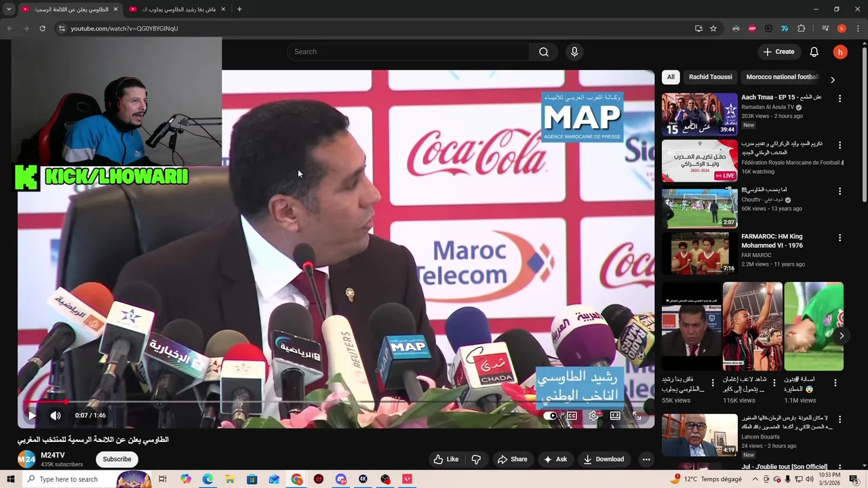
Task: Open Microsoft Edge from the taskbar
Action: (x=208, y=479)
